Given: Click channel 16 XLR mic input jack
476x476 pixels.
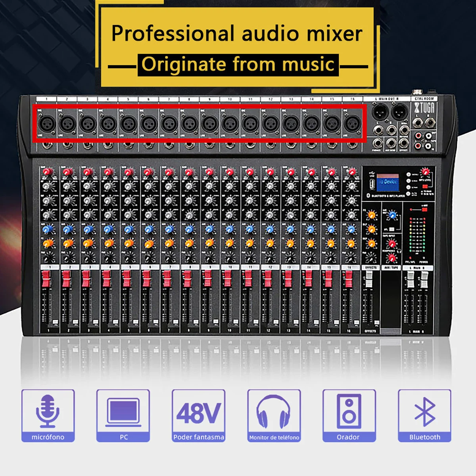Looking at the screenshot, I should [352, 124].
